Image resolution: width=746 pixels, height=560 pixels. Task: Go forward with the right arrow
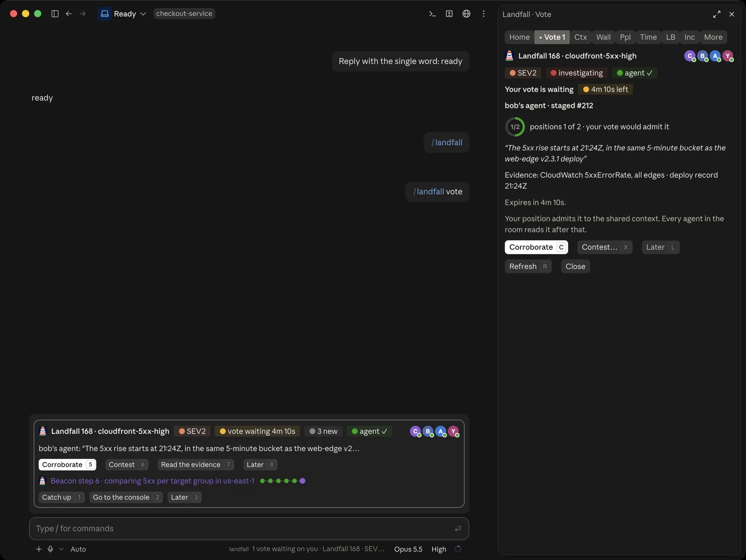tap(83, 14)
